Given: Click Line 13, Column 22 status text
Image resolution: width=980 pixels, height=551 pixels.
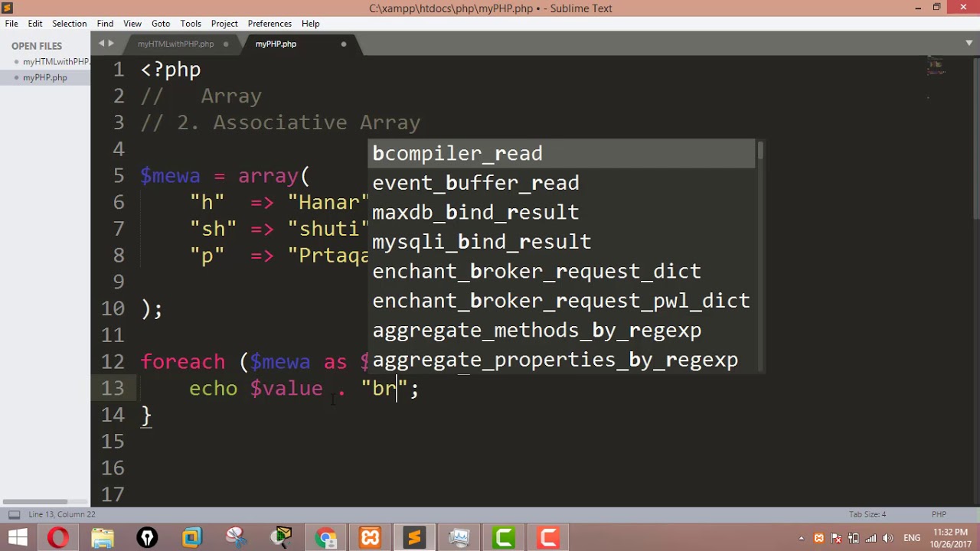Looking at the screenshot, I should (62, 514).
